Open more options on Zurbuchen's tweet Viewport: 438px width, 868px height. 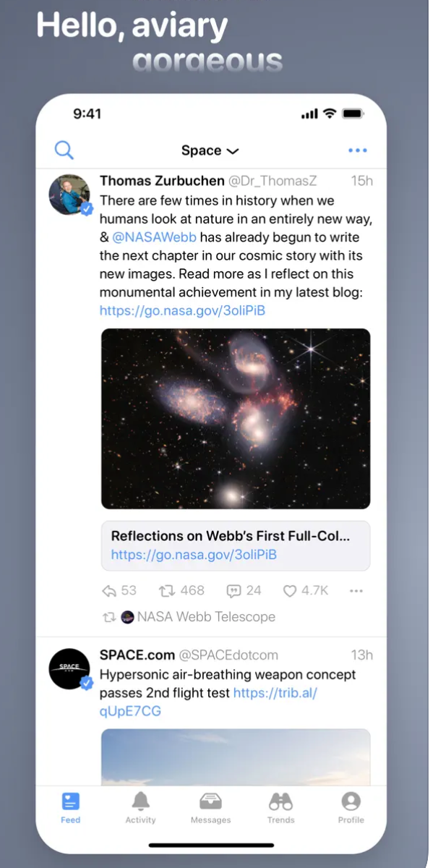[x=356, y=591]
